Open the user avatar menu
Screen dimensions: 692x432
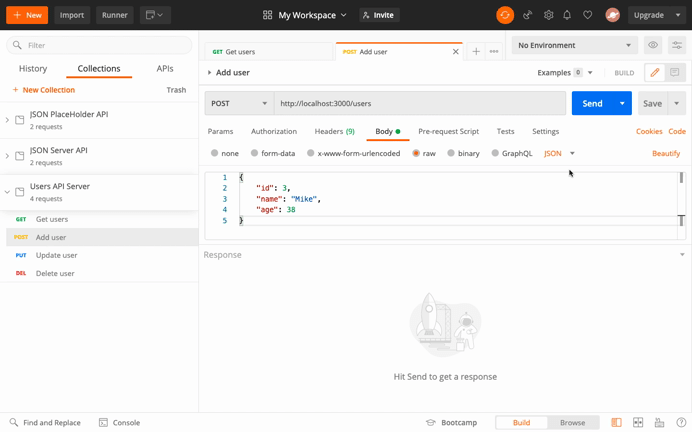click(612, 15)
